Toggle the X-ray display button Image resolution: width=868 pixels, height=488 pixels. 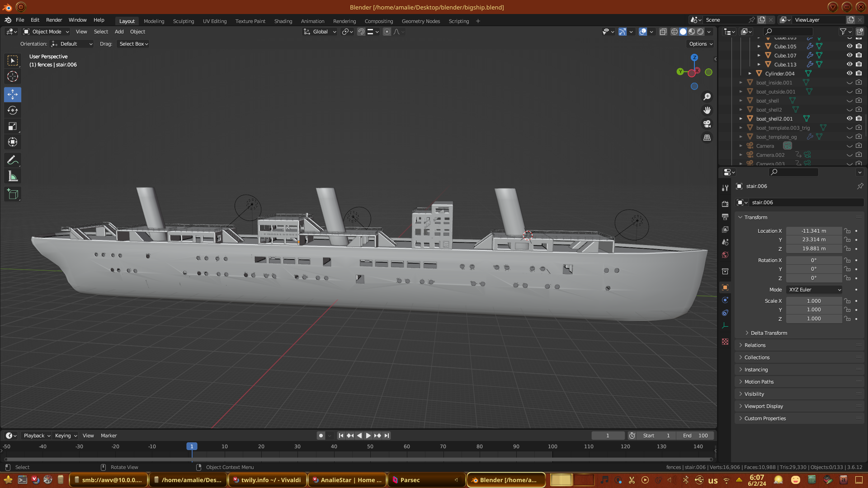(663, 32)
